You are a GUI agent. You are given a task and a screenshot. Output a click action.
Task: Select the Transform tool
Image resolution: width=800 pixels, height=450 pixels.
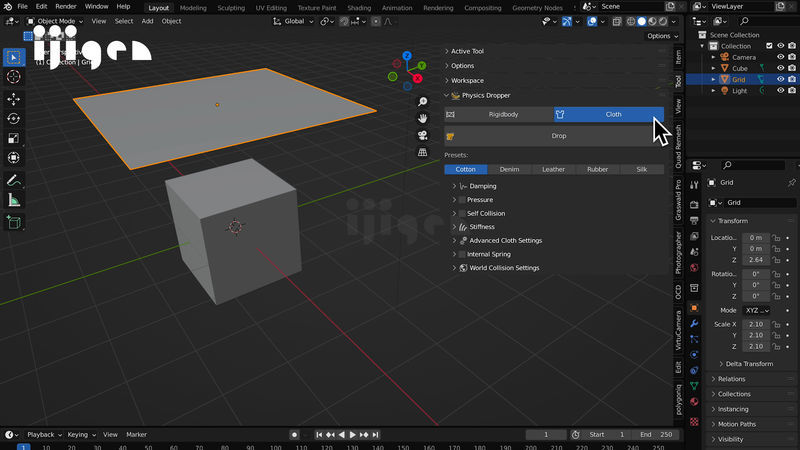click(14, 158)
